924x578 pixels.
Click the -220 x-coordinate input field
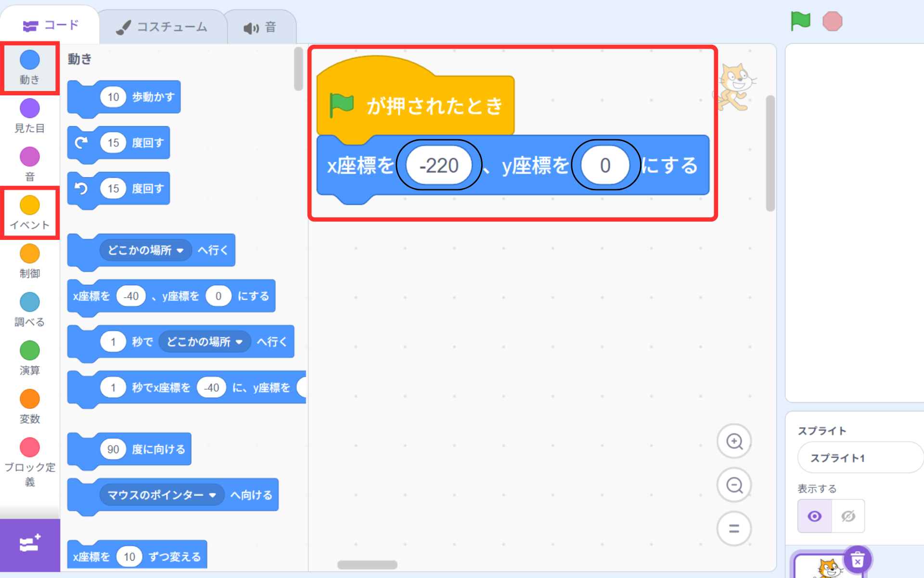point(439,166)
